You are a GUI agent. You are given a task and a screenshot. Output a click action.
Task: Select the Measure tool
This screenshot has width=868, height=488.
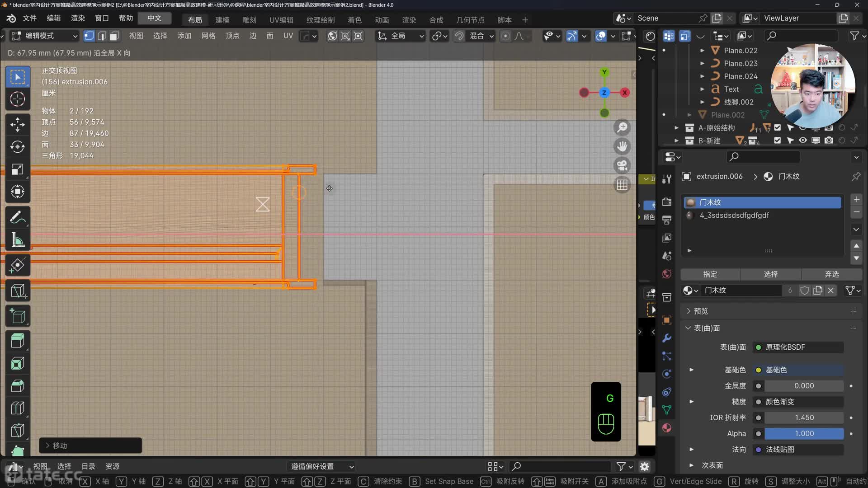coord(18,240)
